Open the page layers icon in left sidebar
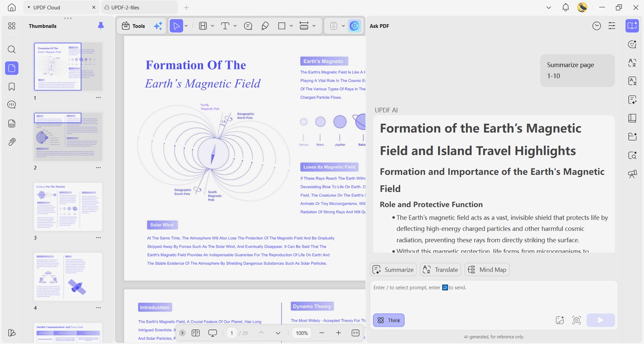Screen dimensions: 644x344 click(x=11, y=123)
